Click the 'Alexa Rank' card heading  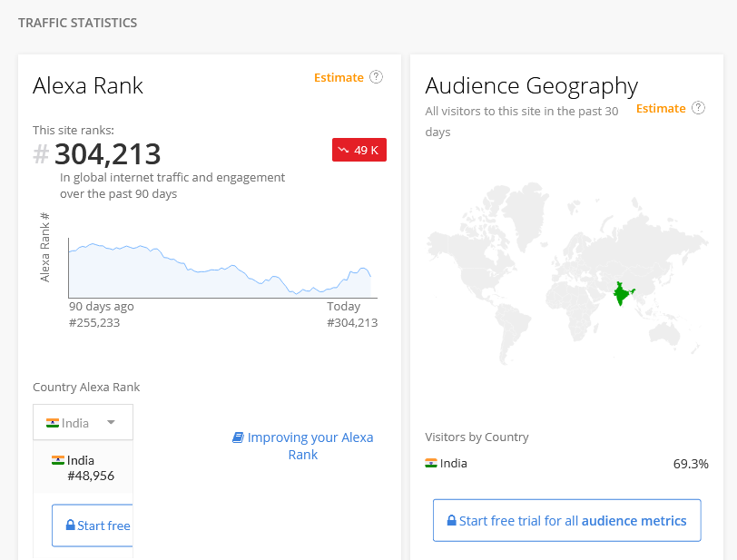click(x=88, y=86)
